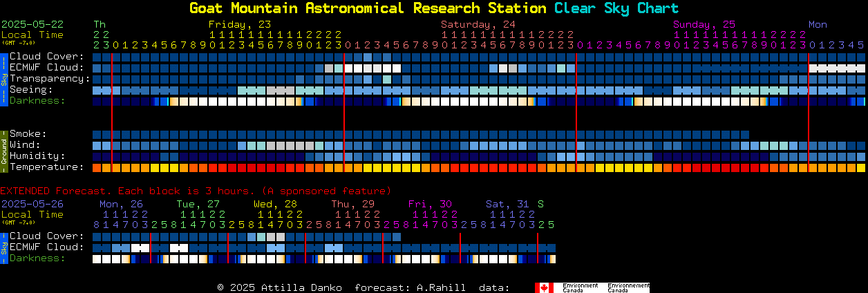
Task: Open the ECMWF Cloud label in extended forecast
Action: pos(47,247)
